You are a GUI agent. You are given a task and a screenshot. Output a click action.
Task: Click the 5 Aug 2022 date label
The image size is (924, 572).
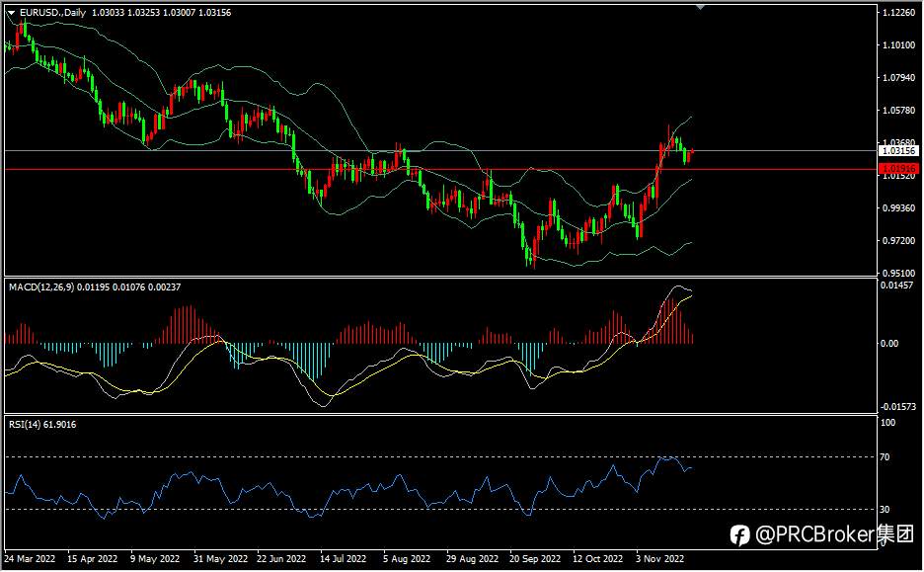pyautogui.click(x=407, y=559)
